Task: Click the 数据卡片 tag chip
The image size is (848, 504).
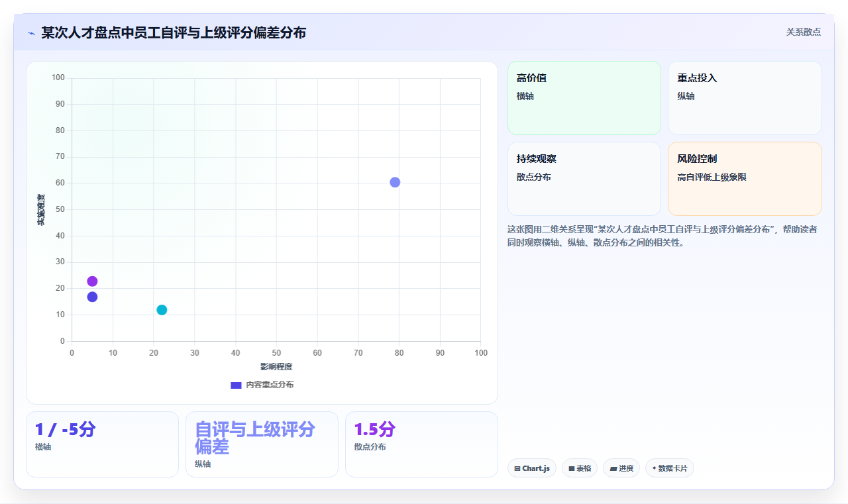Action: coord(670,468)
